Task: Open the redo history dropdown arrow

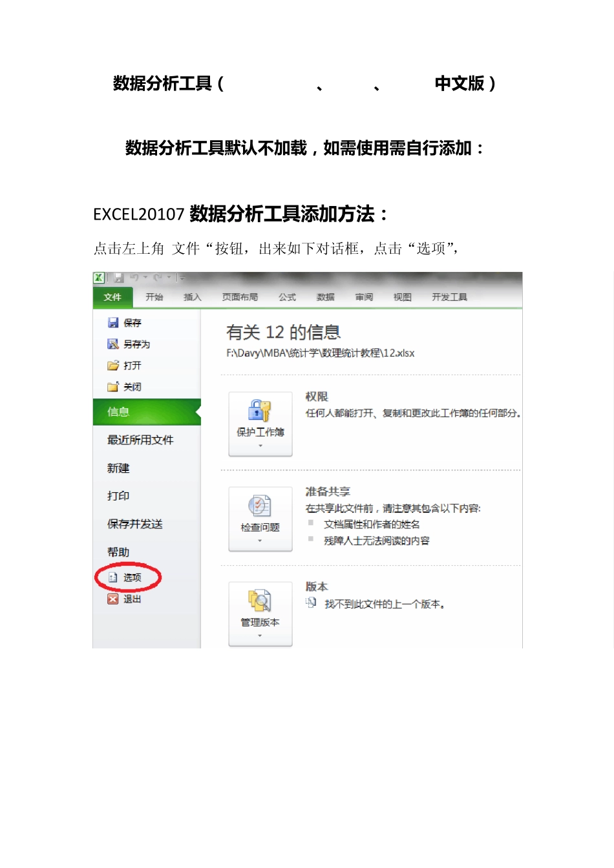Action: click(169, 278)
